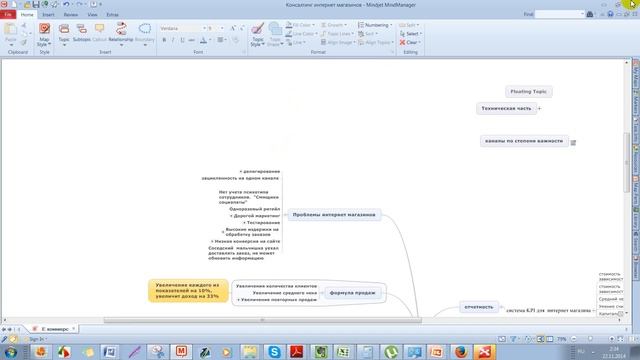This screenshot has height=360, width=640.
Task: Open the Line Color dropdown
Action: click(x=302, y=33)
